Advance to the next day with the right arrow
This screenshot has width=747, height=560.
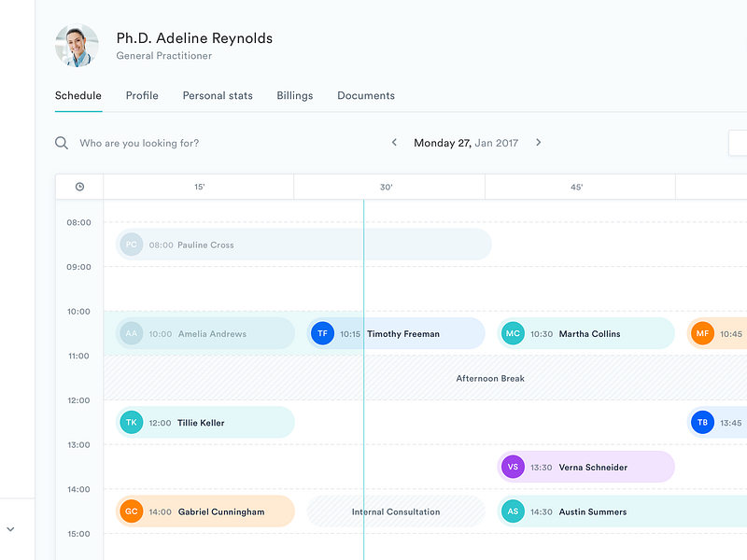(x=539, y=143)
